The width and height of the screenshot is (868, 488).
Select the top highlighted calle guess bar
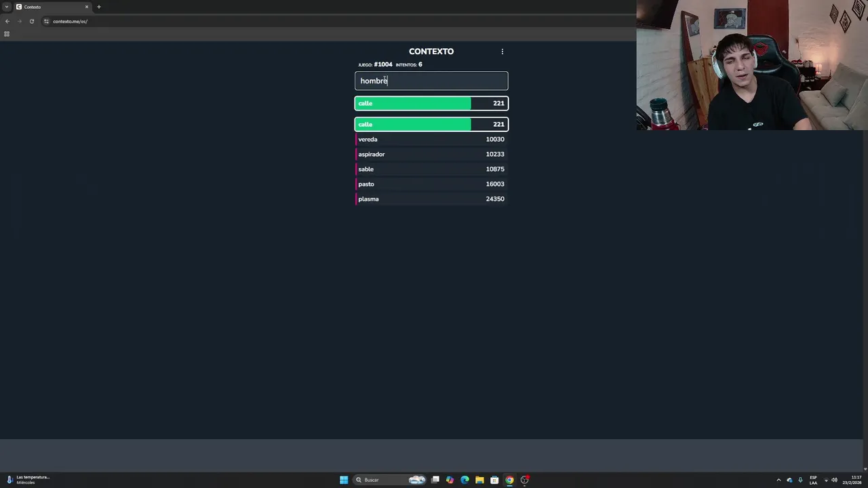431,103
